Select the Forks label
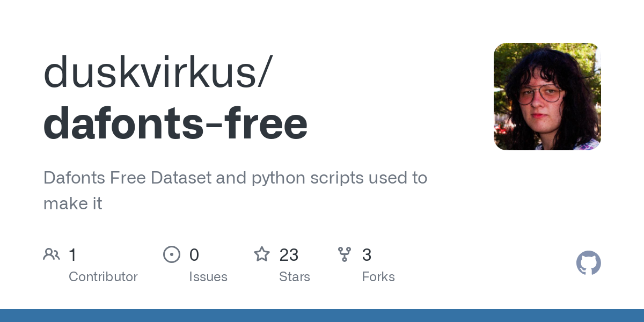The height and width of the screenshot is (322, 644). pos(378,277)
